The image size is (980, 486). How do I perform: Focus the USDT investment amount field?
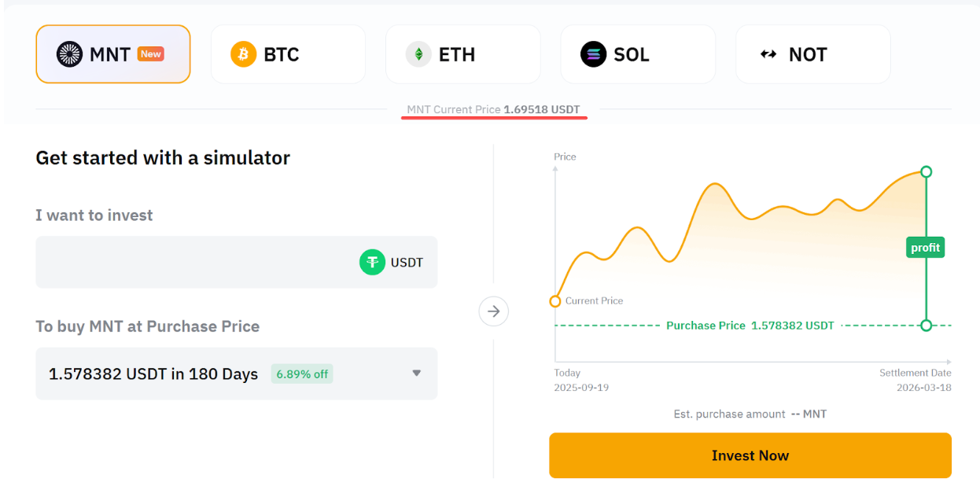click(197, 262)
